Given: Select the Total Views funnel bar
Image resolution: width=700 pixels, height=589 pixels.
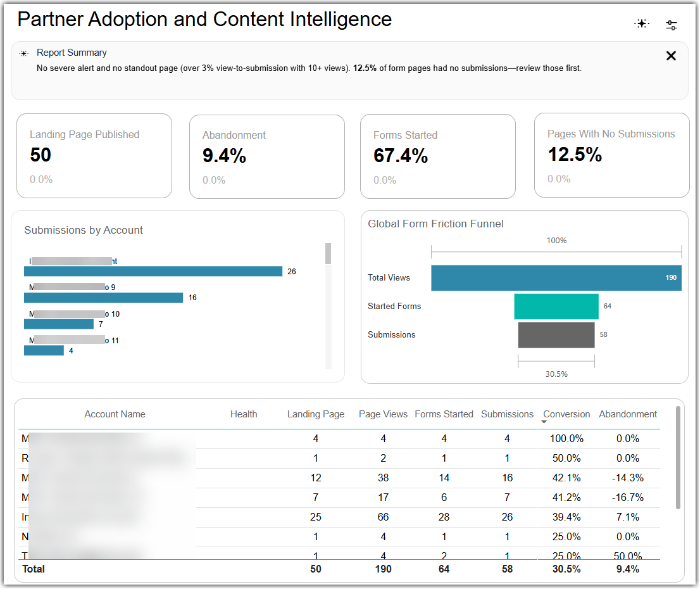Looking at the screenshot, I should click(556, 278).
